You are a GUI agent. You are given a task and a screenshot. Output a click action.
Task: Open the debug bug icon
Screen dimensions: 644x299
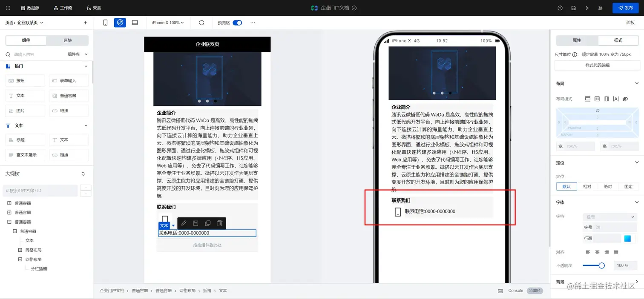(x=600, y=8)
